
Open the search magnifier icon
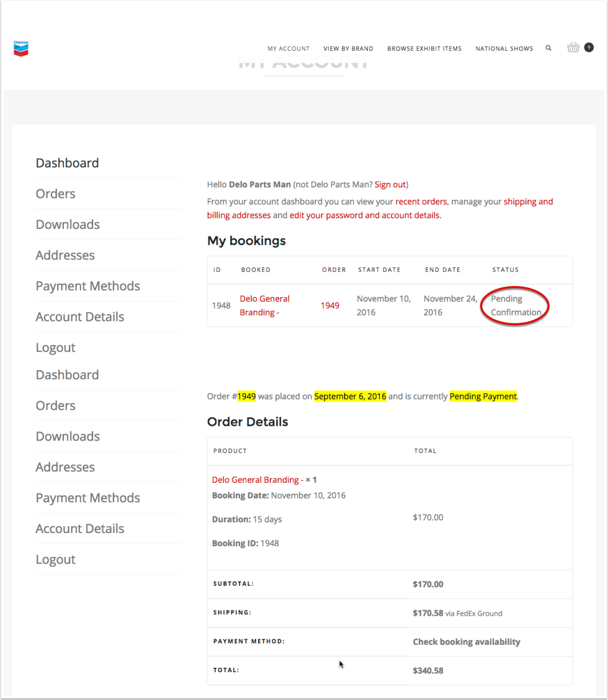(548, 48)
